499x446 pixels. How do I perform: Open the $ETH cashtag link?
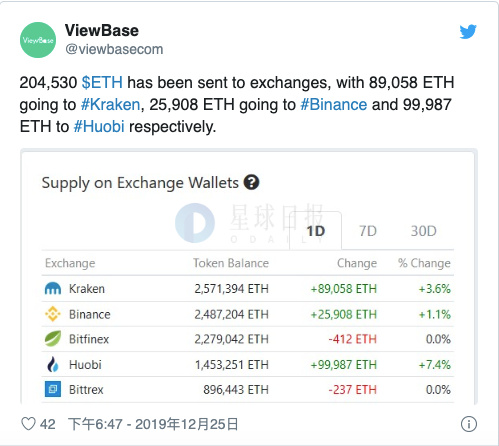tap(102, 82)
